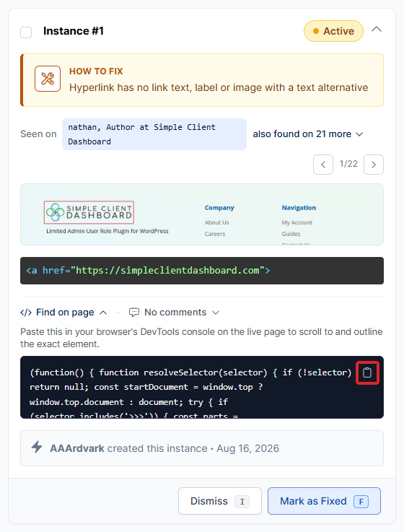Collapse Instance #1 with the top chevron
This screenshot has width=404, height=532.
377,30
